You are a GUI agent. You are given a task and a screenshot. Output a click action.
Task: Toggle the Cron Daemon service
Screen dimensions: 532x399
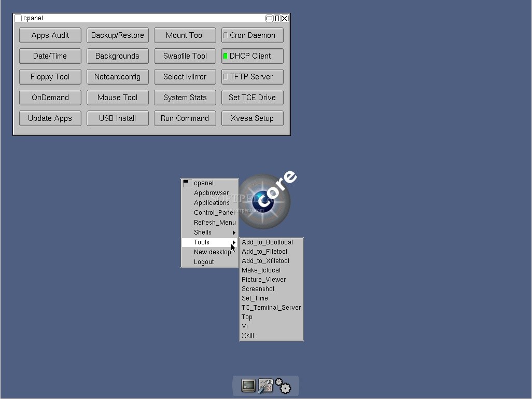252,35
